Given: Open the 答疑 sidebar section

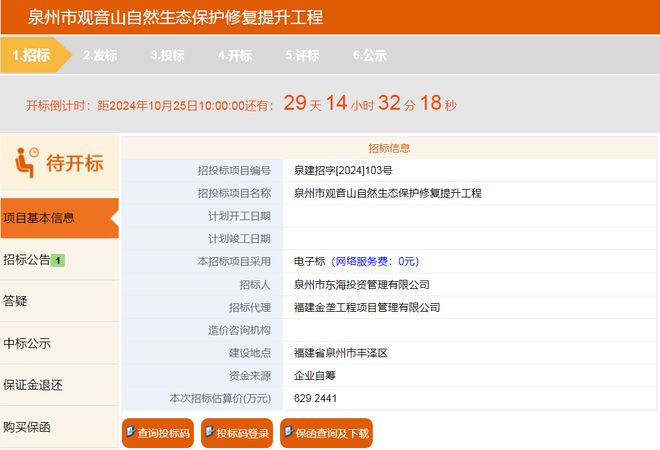Looking at the screenshot, I should pyautogui.click(x=59, y=301).
